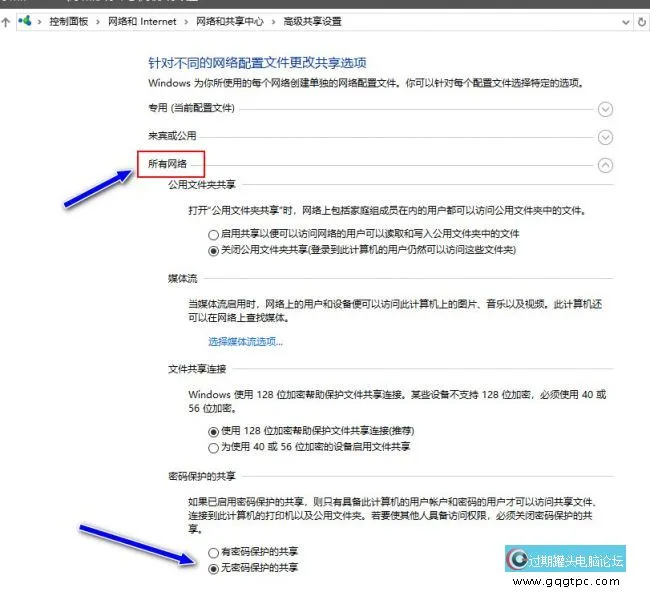Open the 选择媒体流选项 link
This screenshot has height=600, width=650.
coord(245,341)
